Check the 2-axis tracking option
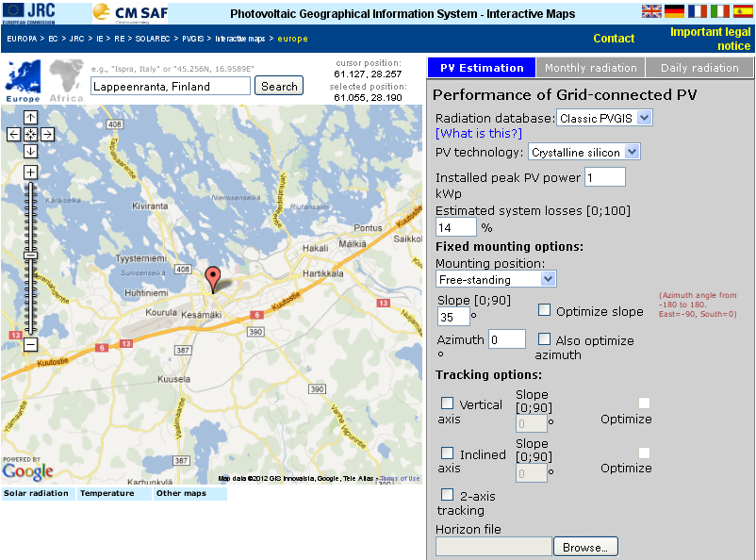Viewport: 756px width, 560px height. click(x=448, y=495)
